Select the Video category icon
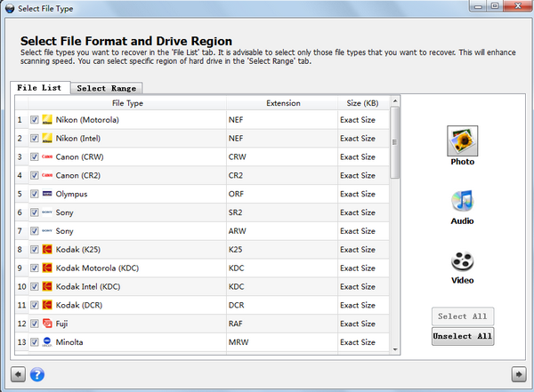The image size is (534, 392). [462, 261]
